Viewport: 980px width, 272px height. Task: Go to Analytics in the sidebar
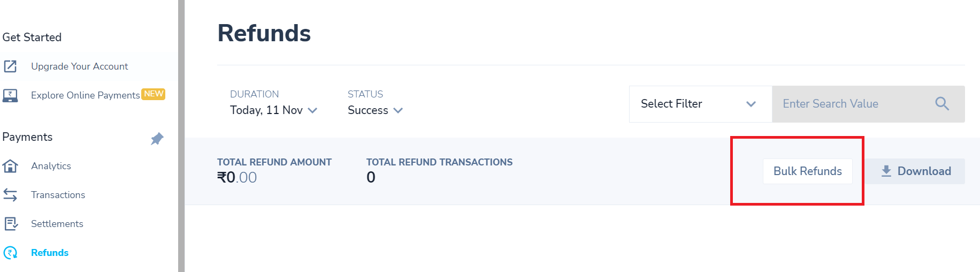(x=51, y=166)
